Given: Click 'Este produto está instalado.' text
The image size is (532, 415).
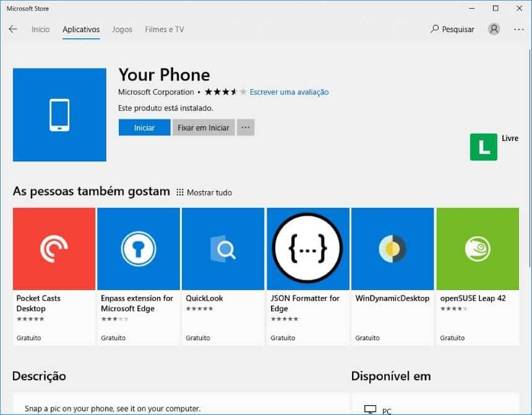Looking at the screenshot, I should [166, 108].
